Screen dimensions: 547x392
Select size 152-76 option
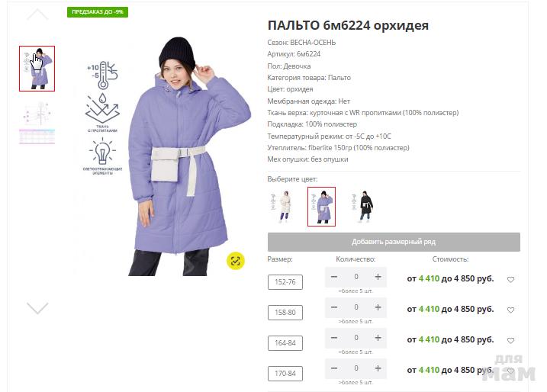(285, 282)
